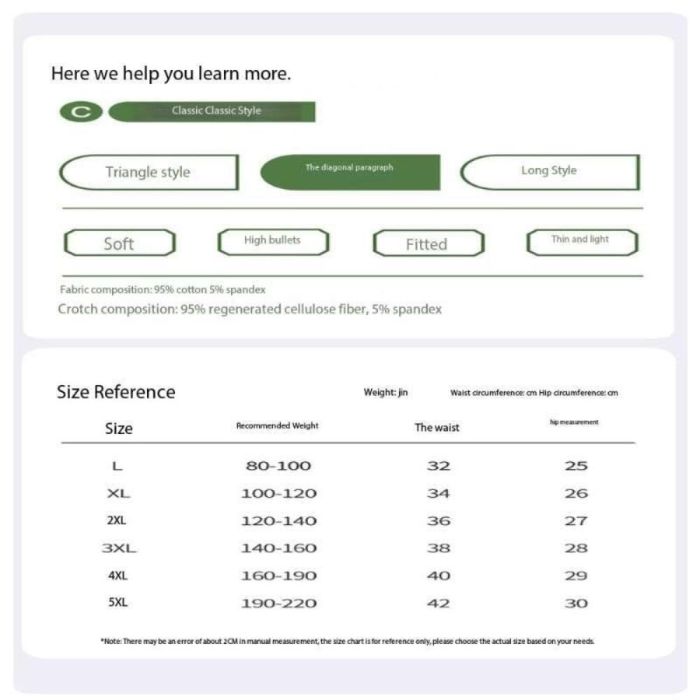
Task: Select the L size row
Action: coord(118,466)
